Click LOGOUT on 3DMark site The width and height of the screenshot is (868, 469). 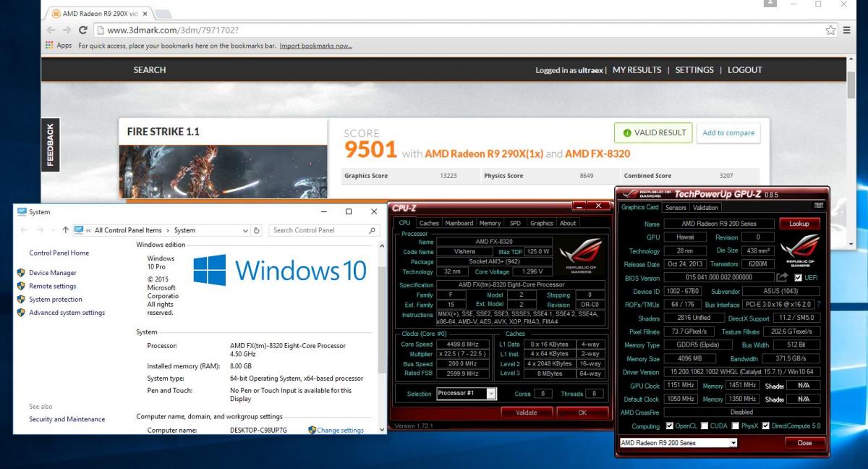(x=745, y=70)
